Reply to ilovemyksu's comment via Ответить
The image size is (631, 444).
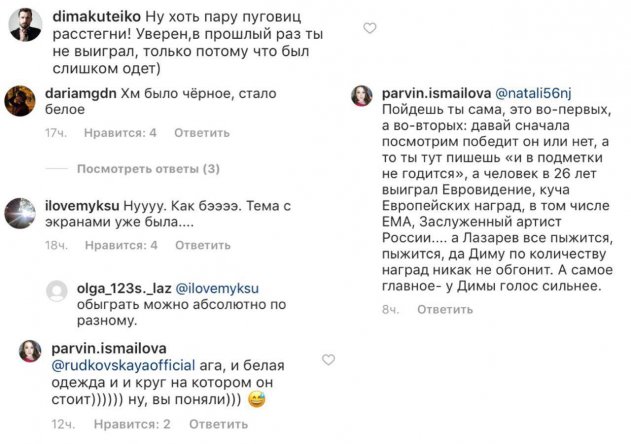(202, 244)
